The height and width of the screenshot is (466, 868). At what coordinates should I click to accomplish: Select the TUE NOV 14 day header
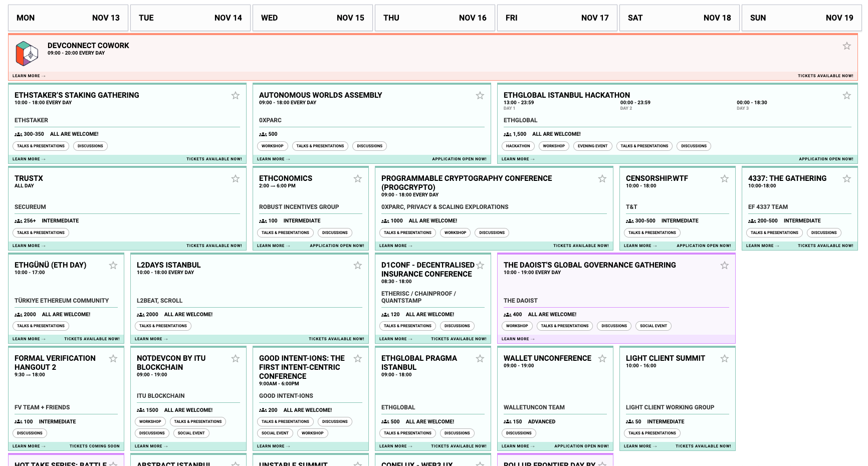[x=190, y=18]
